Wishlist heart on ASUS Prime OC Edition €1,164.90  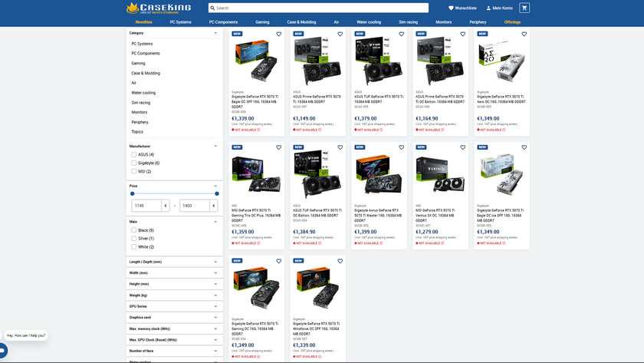(462, 34)
